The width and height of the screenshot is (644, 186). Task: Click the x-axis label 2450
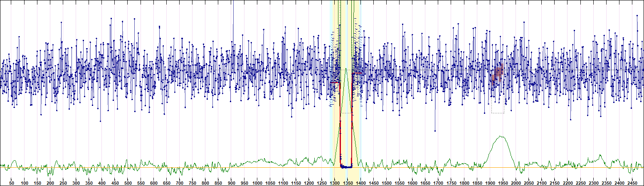[x=632, y=183]
